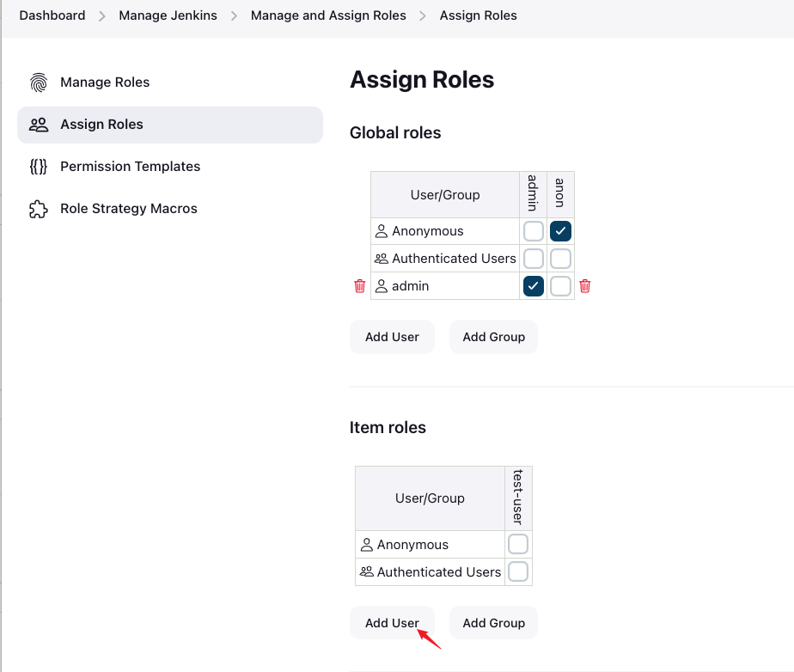Click Add User under Item roles

(393, 623)
